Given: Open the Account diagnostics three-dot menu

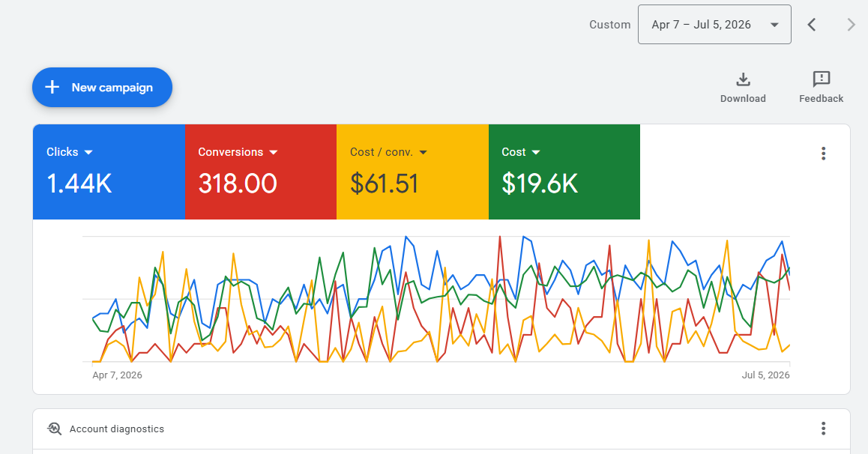Looking at the screenshot, I should tap(823, 428).
